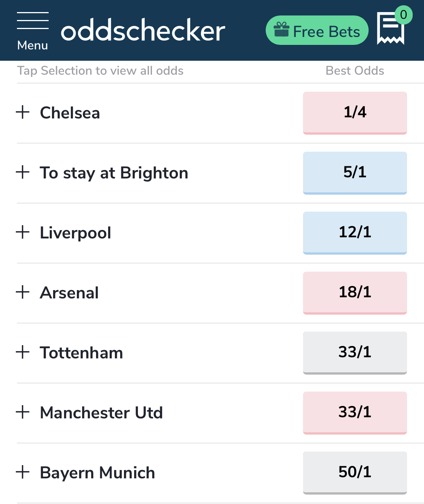The image size is (424, 504).
Task: Tap the Manchester Utd selection name
Action: click(x=101, y=413)
